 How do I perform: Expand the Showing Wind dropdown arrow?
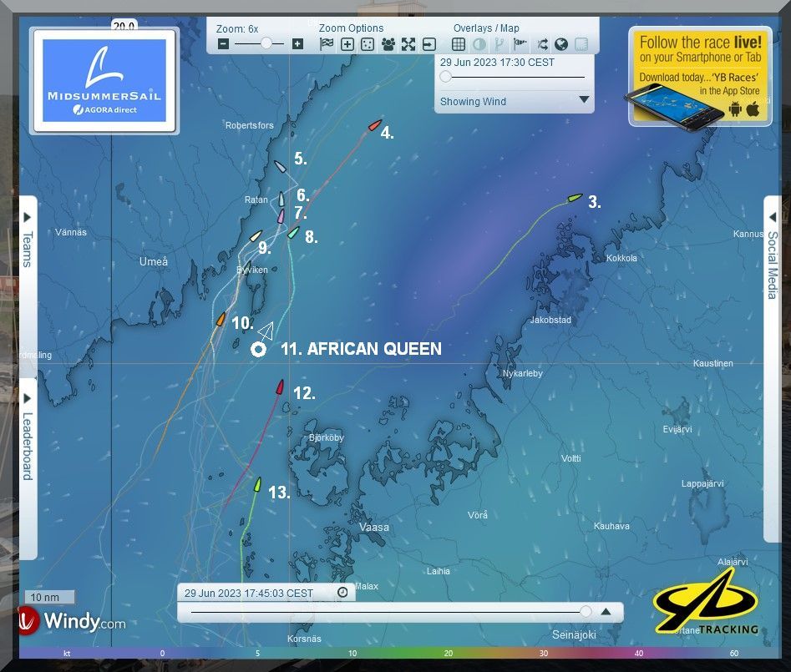point(584,100)
